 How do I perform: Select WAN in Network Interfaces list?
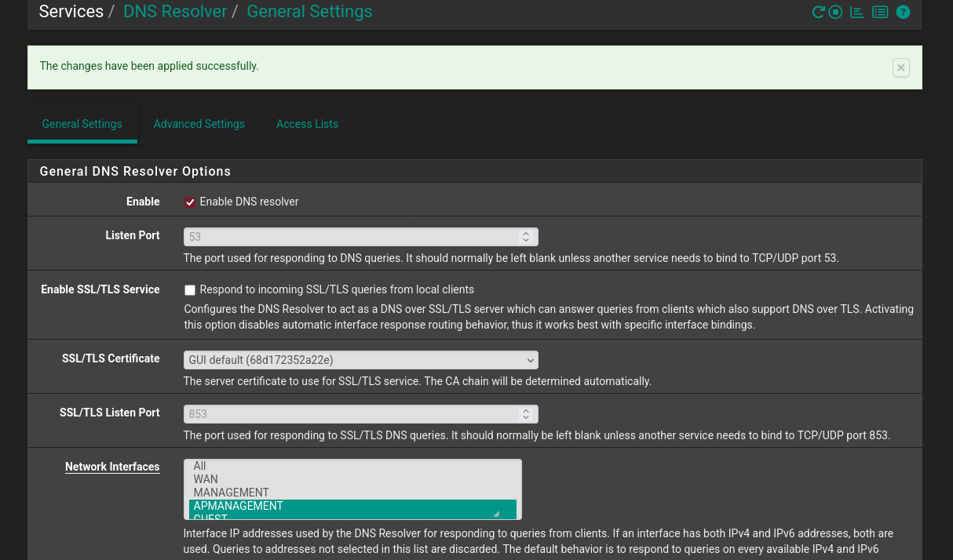(206, 479)
